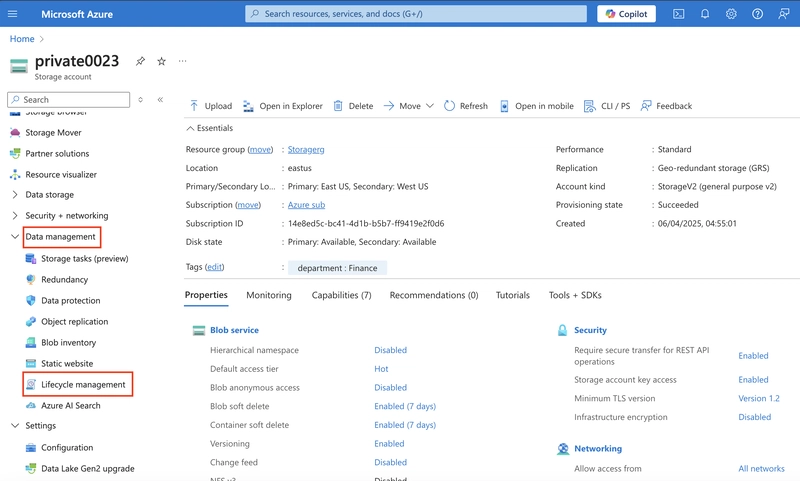The image size is (800, 481).
Task: Click the department : Finance tag
Action: pos(337,268)
